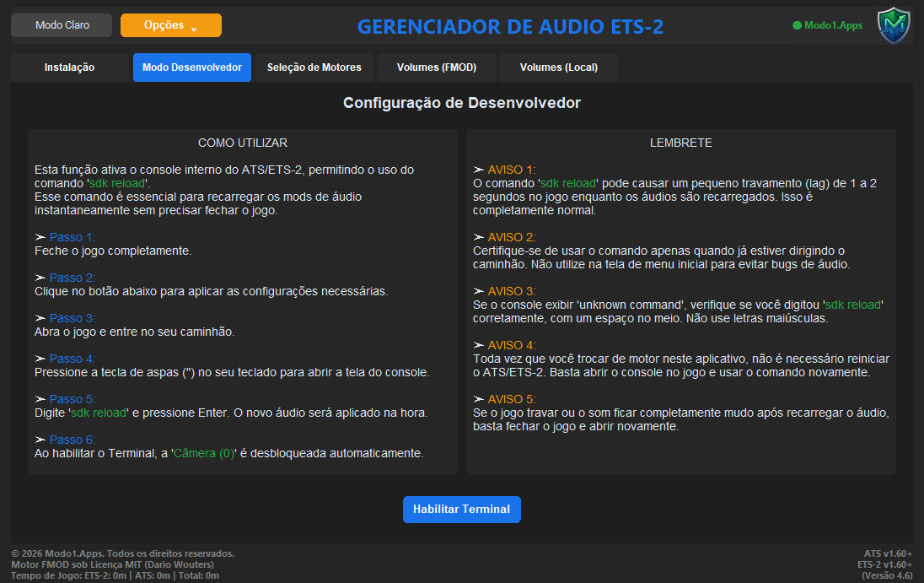Screen dimensions: 924x583
Task: Click the AVISO 1 label
Action: click(512, 170)
